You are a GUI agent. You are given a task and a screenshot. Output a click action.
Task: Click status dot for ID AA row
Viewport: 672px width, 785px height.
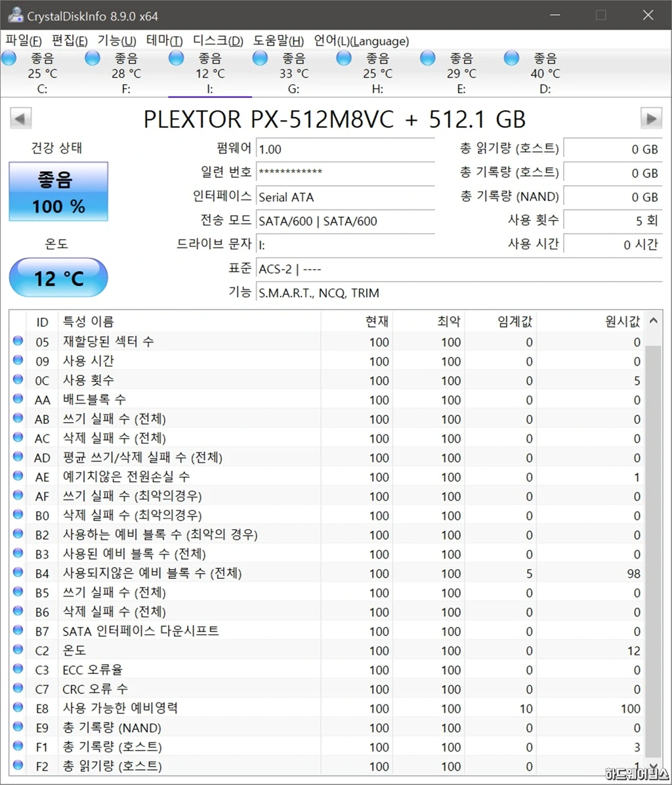tap(18, 398)
